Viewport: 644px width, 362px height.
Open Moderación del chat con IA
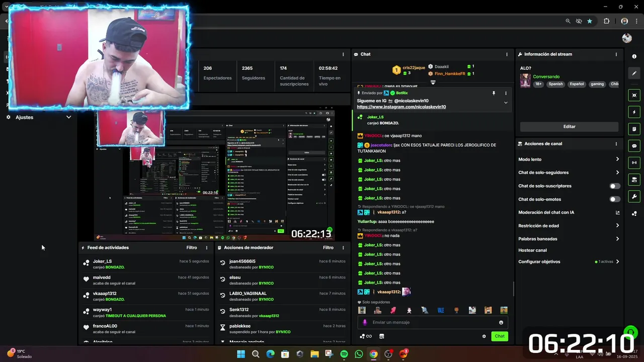click(569, 213)
